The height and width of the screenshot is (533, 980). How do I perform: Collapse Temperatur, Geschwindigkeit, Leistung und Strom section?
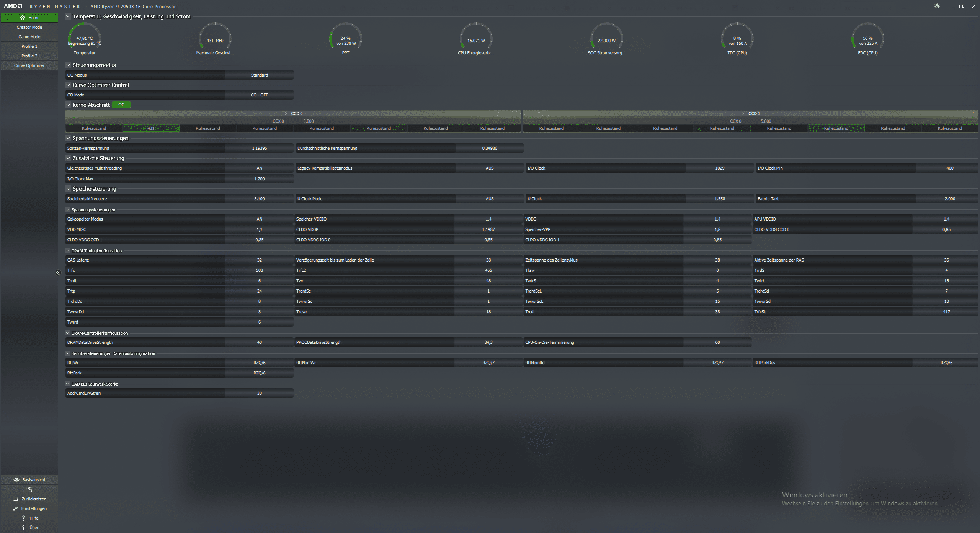[68, 16]
